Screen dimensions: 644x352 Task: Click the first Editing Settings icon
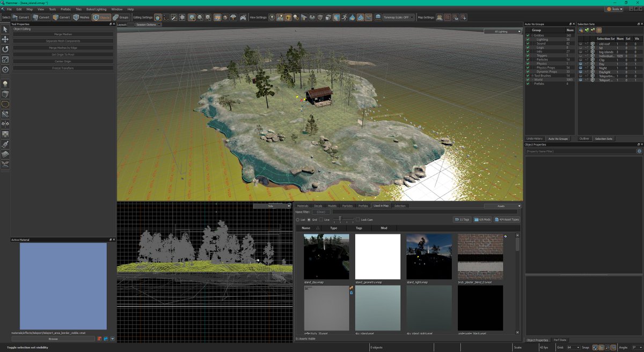click(x=158, y=17)
